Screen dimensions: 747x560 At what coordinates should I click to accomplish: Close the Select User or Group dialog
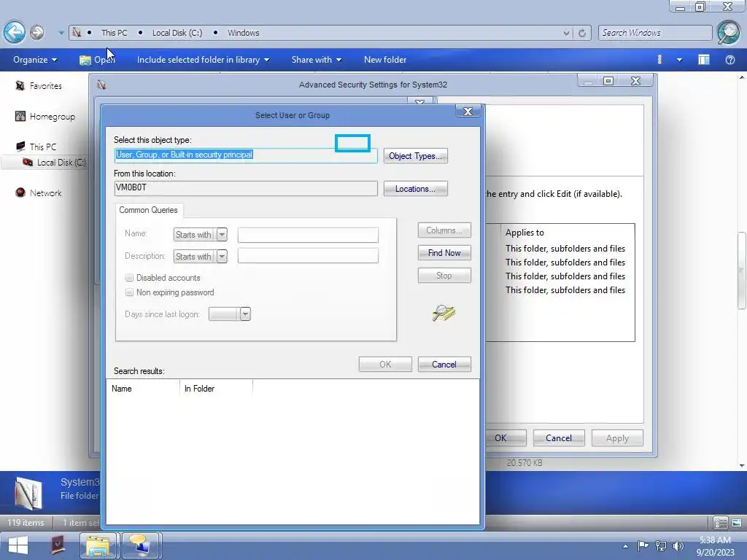[468, 112]
